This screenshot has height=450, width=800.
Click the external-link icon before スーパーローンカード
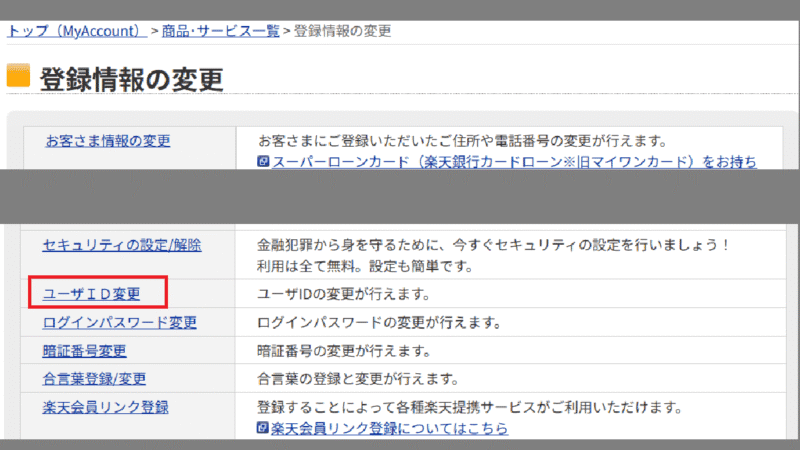[x=263, y=161]
